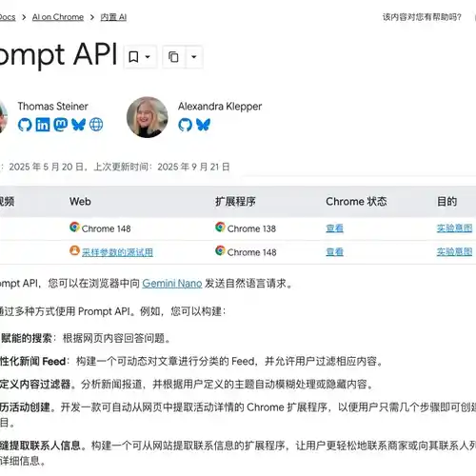Open Thomas Steiner's LinkedIn icon
476x476 pixels.
click(x=43, y=125)
